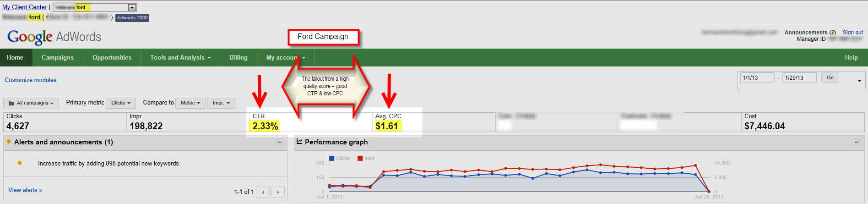The image size is (868, 204).
Task: Click the start date field 1/1/13
Action: (757, 78)
